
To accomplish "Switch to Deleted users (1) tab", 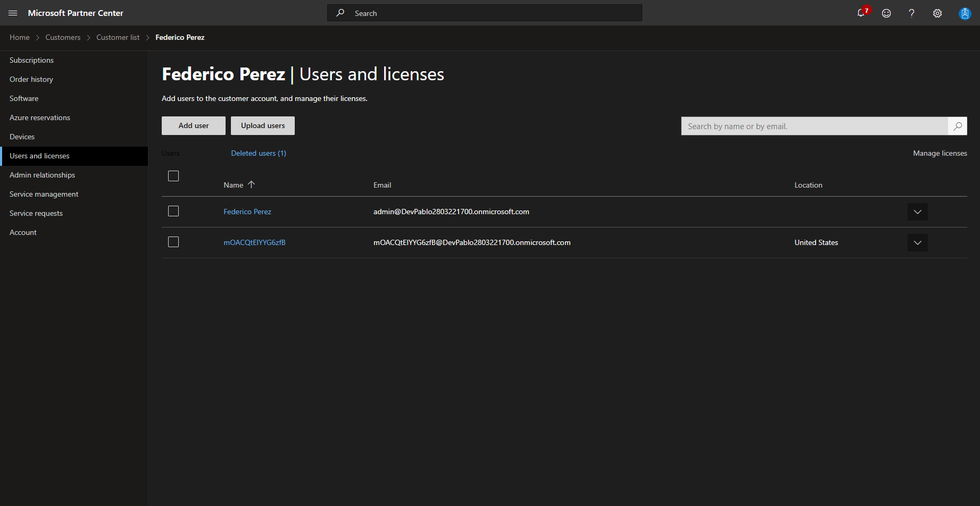I will 259,153.
